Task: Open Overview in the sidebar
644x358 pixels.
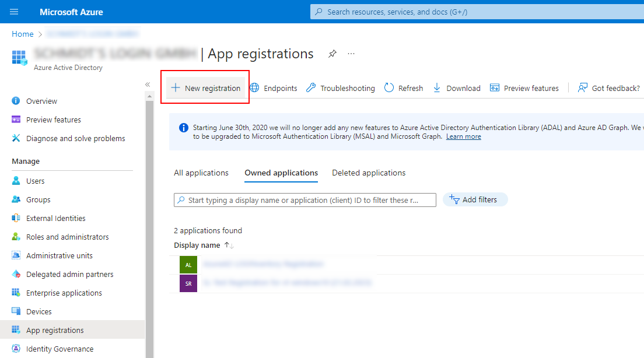Action: (x=41, y=101)
